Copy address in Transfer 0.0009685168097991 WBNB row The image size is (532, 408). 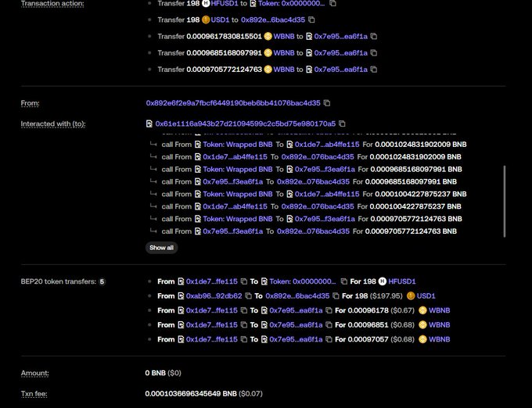[374, 53]
